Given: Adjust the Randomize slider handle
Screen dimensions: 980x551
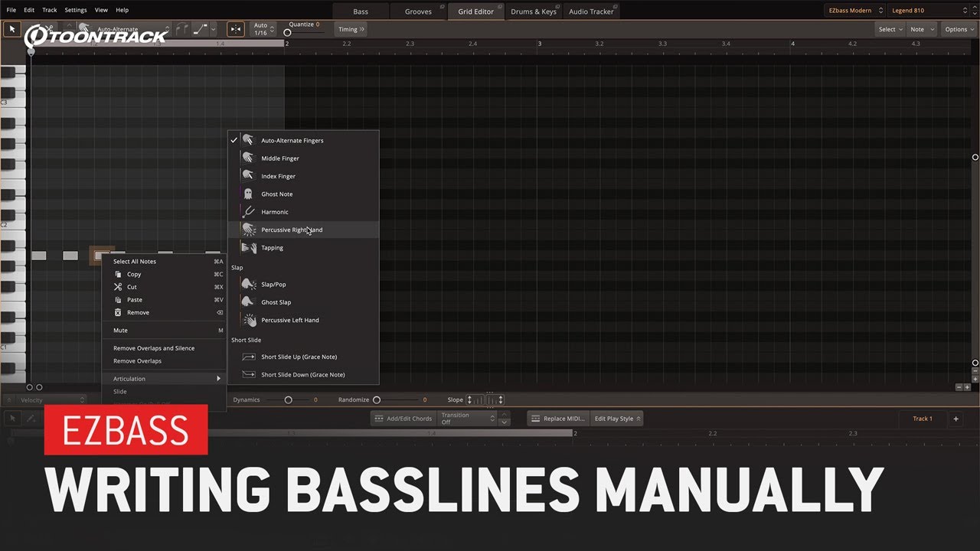Looking at the screenshot, I should click(376, 399).
